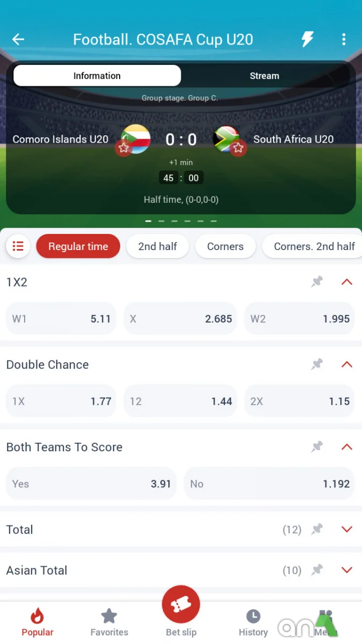Select the 2nd half filter tab
362x644 pixels.
point(158,246)
